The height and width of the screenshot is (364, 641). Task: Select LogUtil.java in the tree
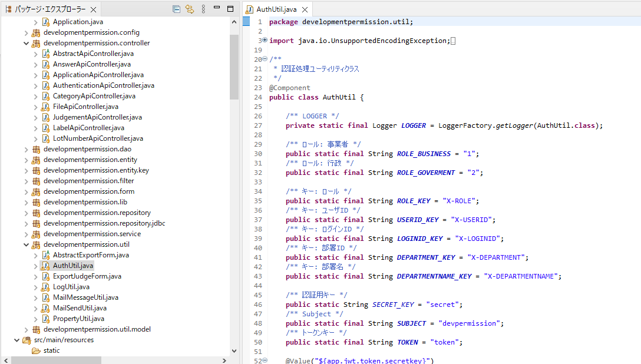[x=71, y=287]
